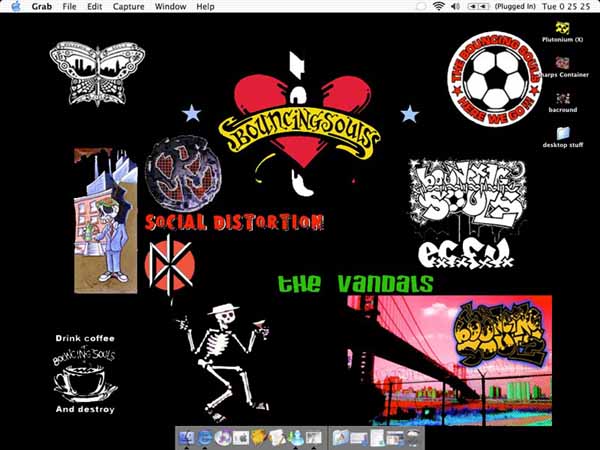The height and width of the screenshot is (450, 600).
Task: Click the yellow-orange app icon in Dock
Action: pos(259,438)
